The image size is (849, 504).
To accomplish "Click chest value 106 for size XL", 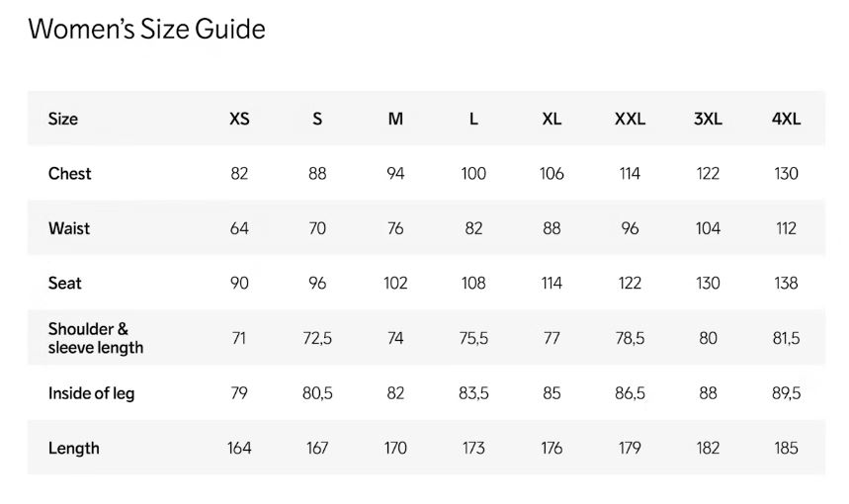I will click(x=552, y=173).
